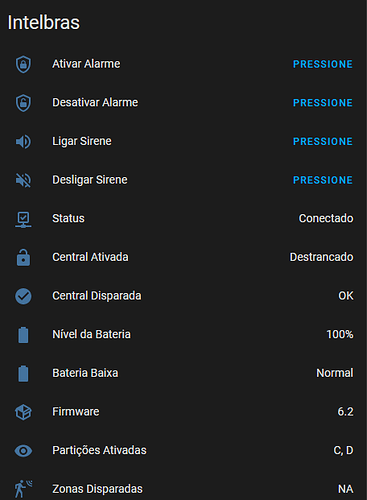Click the Desativar Alarme open shield icon

point(23,103)
